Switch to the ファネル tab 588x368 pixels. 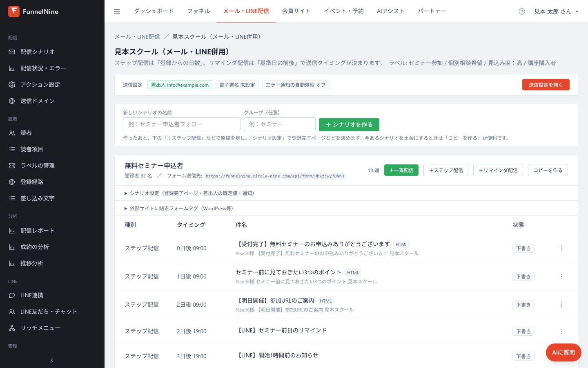[198, 11]
